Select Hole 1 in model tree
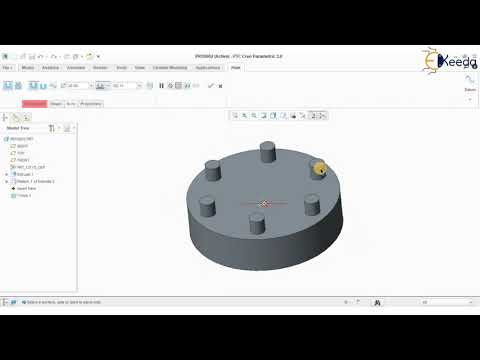The width and height of the screenshot is (480, 360). 21,196
